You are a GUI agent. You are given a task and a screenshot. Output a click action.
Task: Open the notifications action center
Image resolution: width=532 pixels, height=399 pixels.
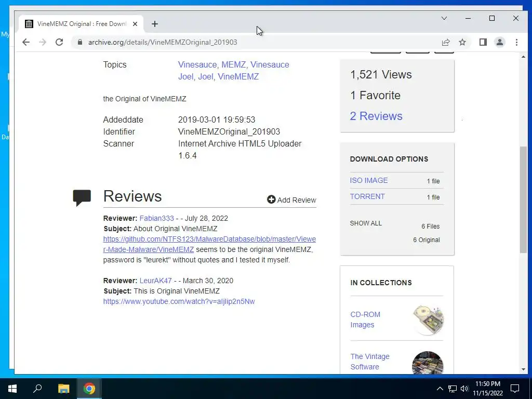click(x=515, y=389)
